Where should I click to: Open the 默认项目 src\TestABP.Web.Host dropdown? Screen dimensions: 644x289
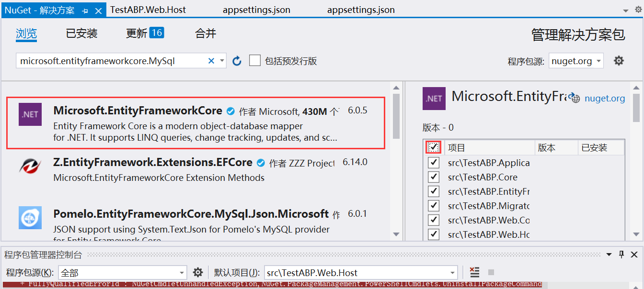pos(360,273)
